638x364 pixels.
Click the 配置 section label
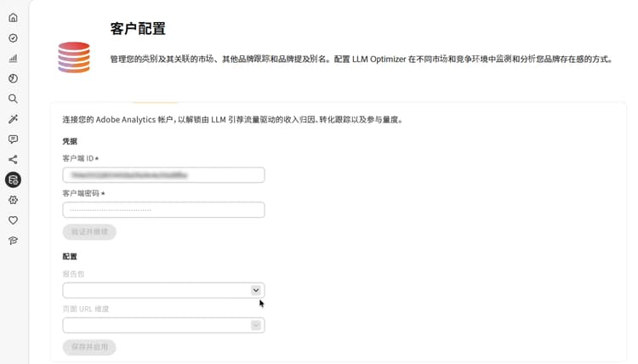point(70,256)
